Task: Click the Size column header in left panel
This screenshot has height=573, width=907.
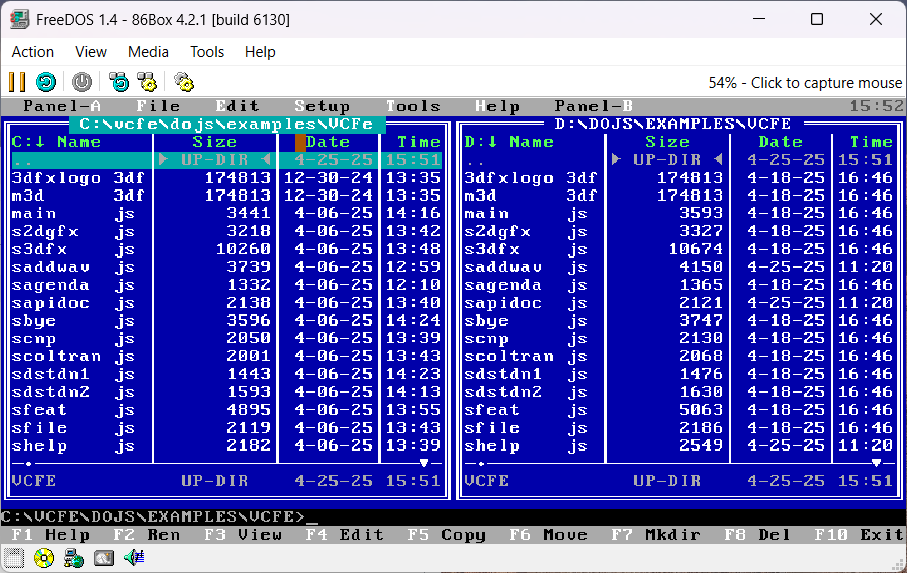Action: pyautogui.click(x=215, y=142)
